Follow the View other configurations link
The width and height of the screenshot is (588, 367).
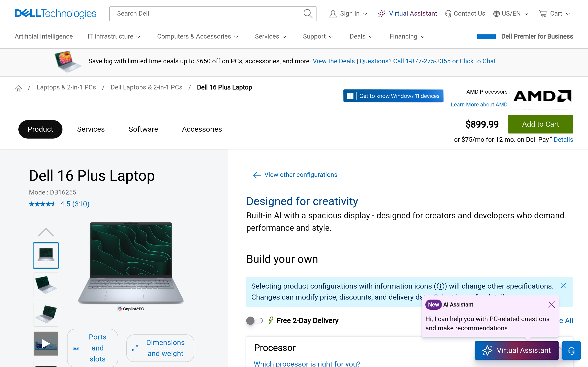coord(301,175)
